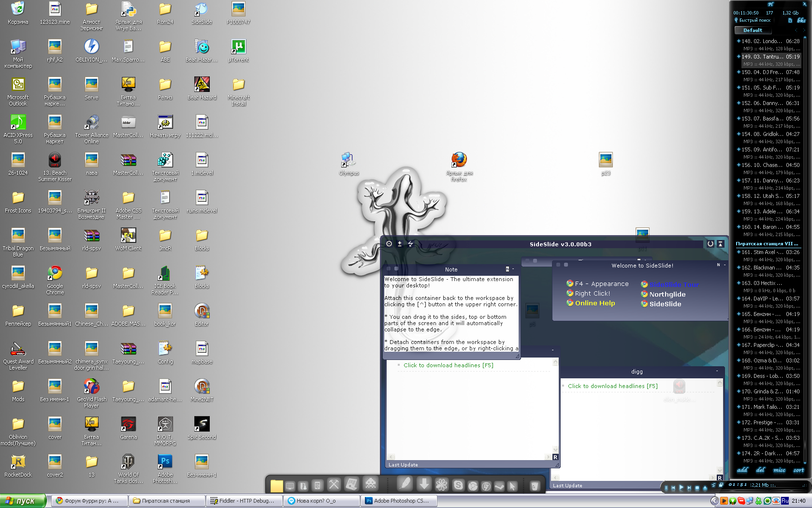Image resolution: width=812 pixels, height=508 pixels.
Task: Switch to the Default playlist tab
Action: point(753,30)
